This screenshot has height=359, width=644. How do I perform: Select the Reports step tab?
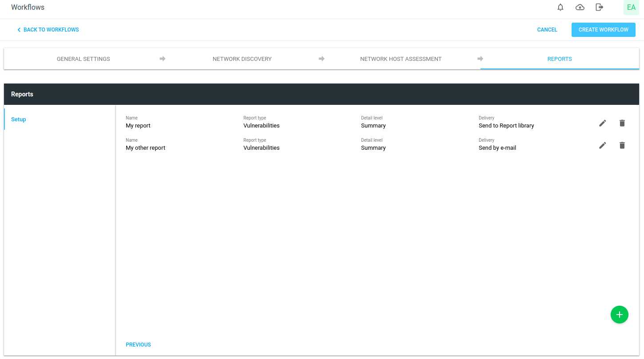560,59
